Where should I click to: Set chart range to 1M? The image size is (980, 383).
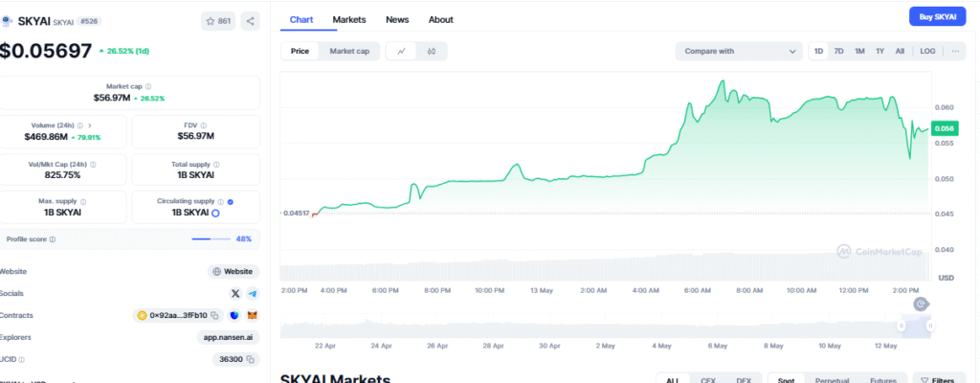859,52
